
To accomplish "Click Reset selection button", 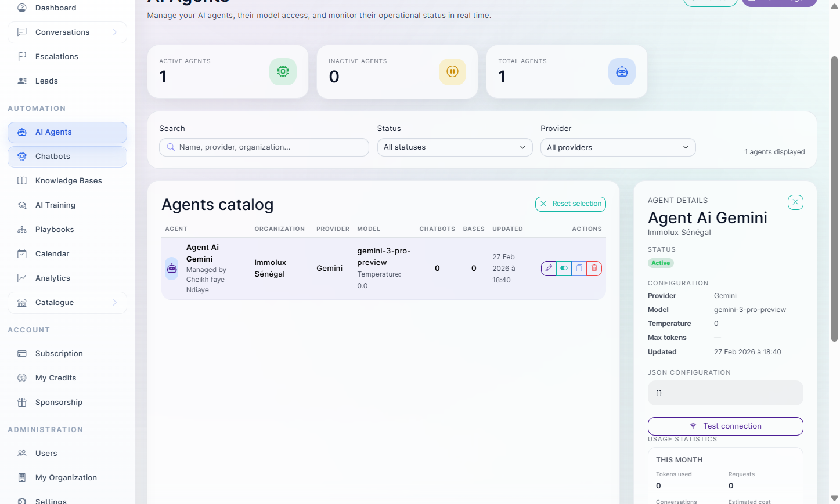I will pyautogui.click(x=571, y=204).
